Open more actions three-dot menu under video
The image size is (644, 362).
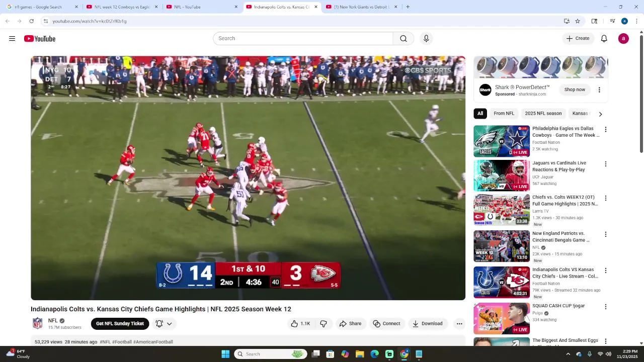point(459,324)
